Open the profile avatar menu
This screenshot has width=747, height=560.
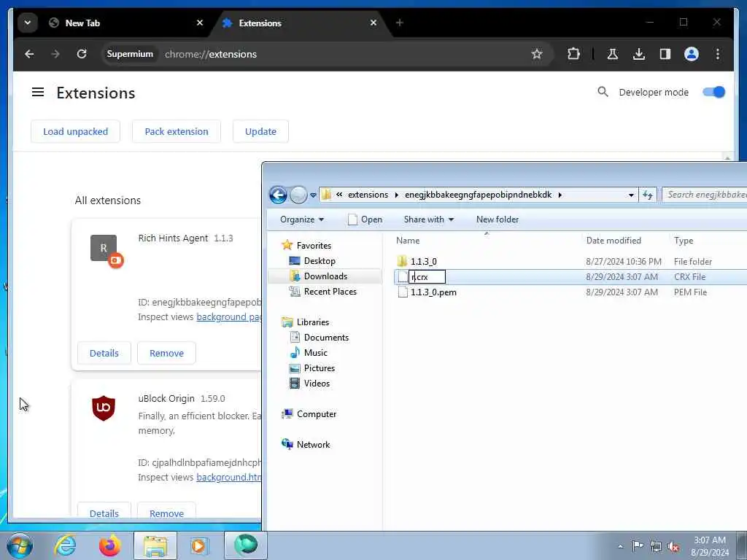point(692,54)
